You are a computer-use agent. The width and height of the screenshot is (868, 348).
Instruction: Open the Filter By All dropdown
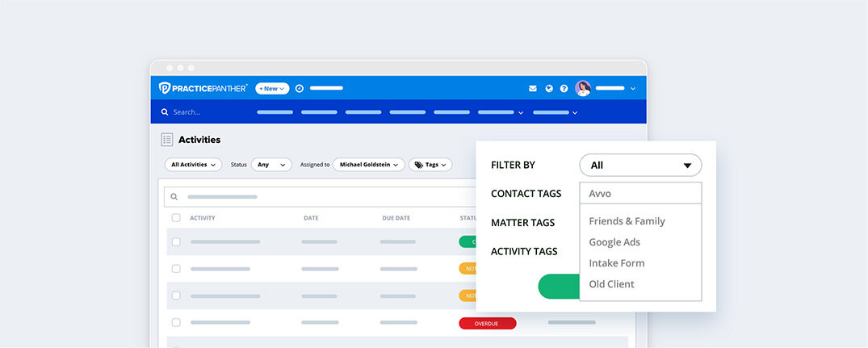point(640,166)
